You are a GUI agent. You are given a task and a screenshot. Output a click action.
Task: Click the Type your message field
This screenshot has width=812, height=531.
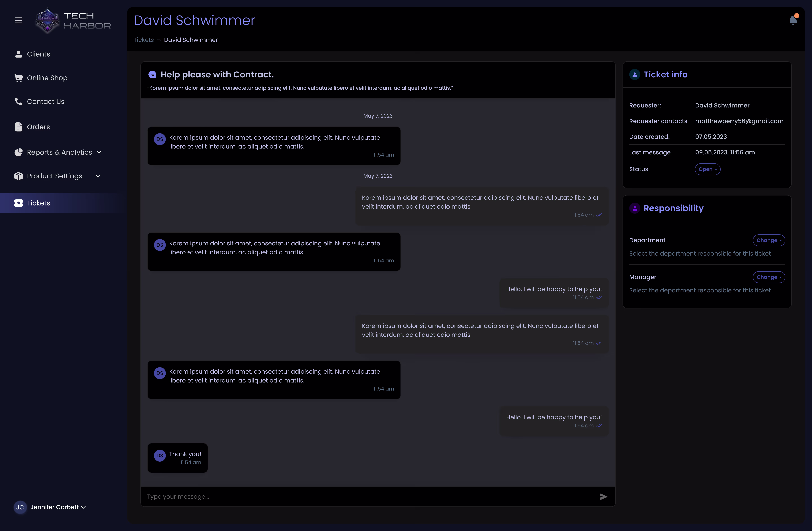370,497
